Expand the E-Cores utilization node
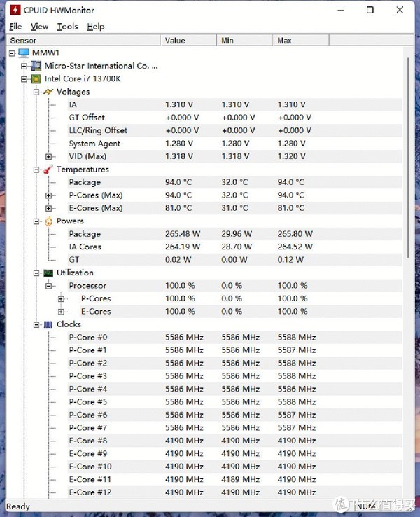 tap(61, 312)
